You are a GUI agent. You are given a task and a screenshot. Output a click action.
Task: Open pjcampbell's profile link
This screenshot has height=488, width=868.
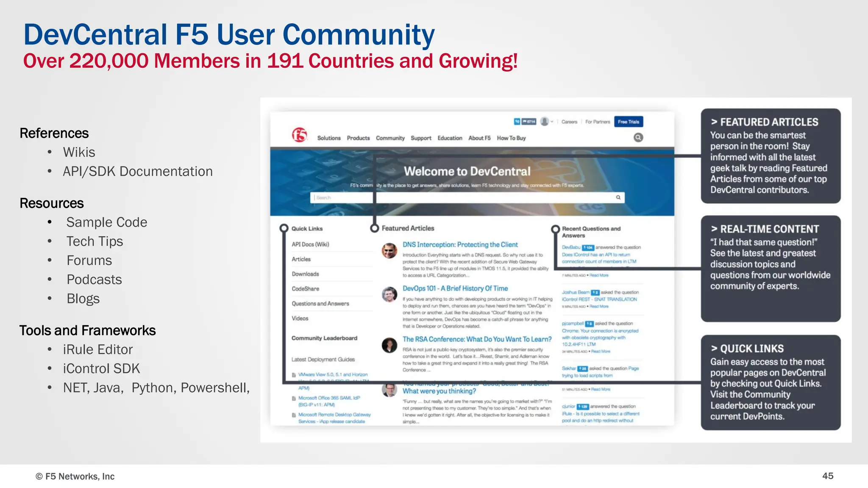573,324
